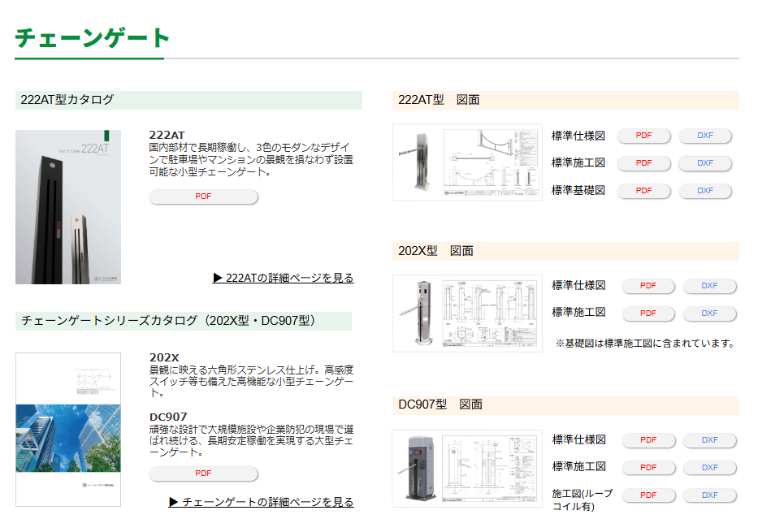The image size is (758, 532).
Task: Download 222AT 標準基礎図 DXF
Action: (705, 191)
